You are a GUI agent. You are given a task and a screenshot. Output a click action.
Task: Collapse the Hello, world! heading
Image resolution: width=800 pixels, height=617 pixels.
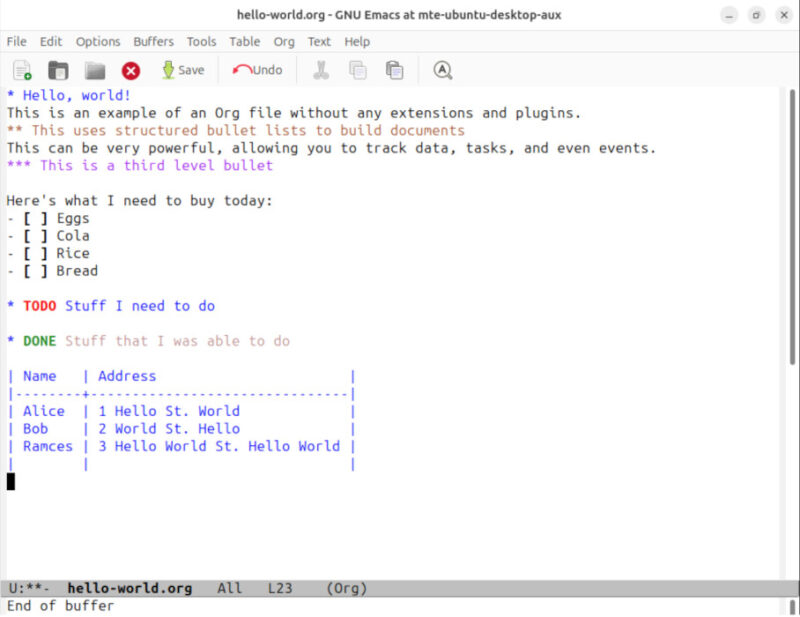pos(12,95)
